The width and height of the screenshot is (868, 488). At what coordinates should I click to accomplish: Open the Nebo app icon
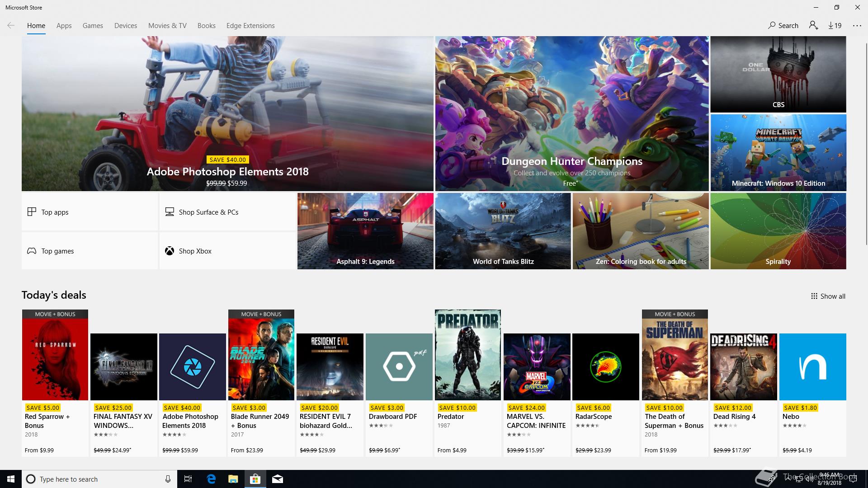[x=813, y=367]
